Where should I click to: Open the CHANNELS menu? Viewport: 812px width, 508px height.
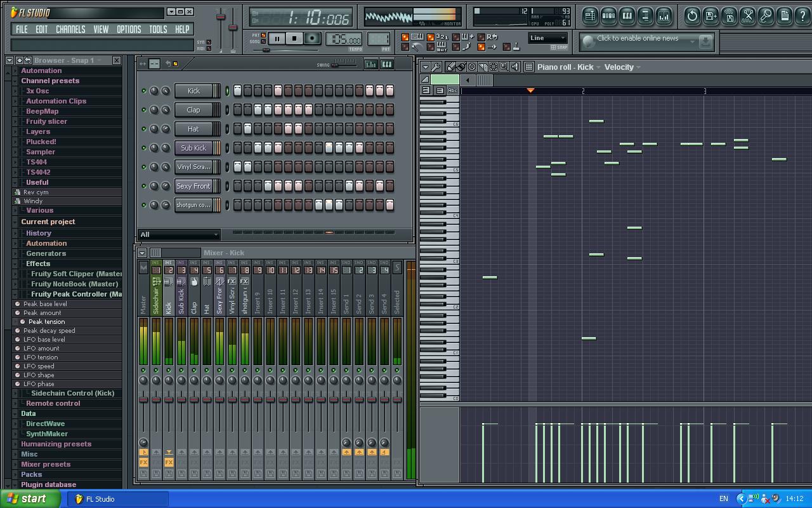pyautogui.click(x=70, y=29)
